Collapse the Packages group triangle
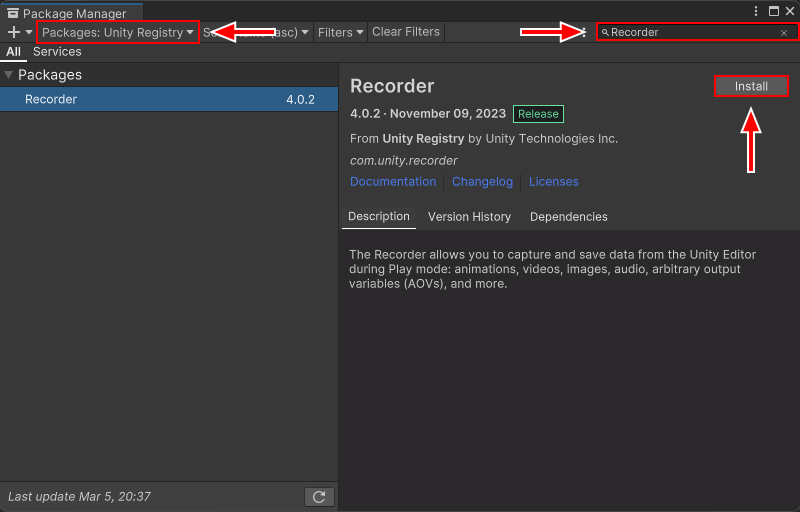Viewport: 800px width, 512px height. 9,75
